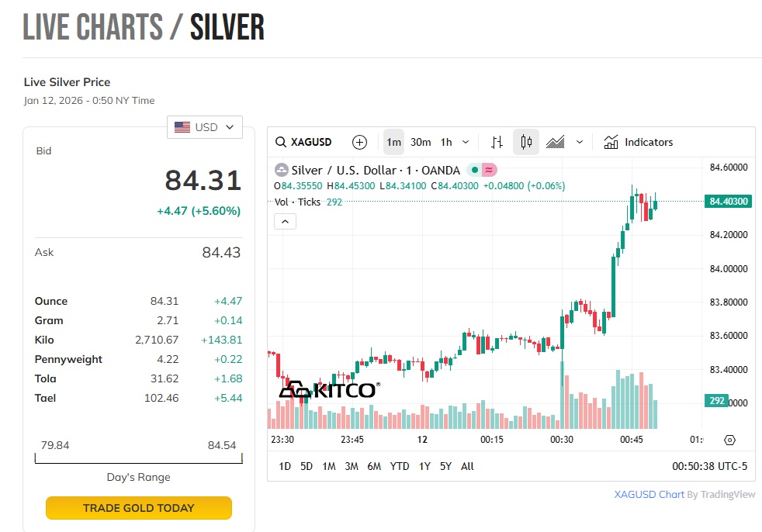This screenshot has width=762, height=532.
Task: Click the pink data mode indicator badge
Action: pyautogui.click(x=489, y=170)
